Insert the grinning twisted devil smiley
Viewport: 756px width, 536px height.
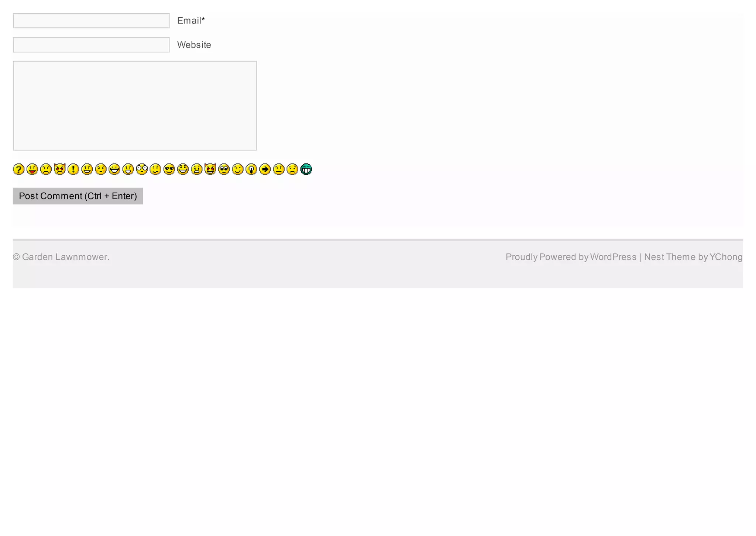coord(210,169)
